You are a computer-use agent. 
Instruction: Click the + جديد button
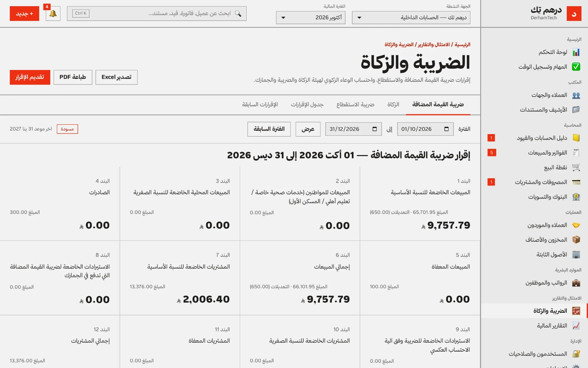pyautogui.click(x=24, y=14)
